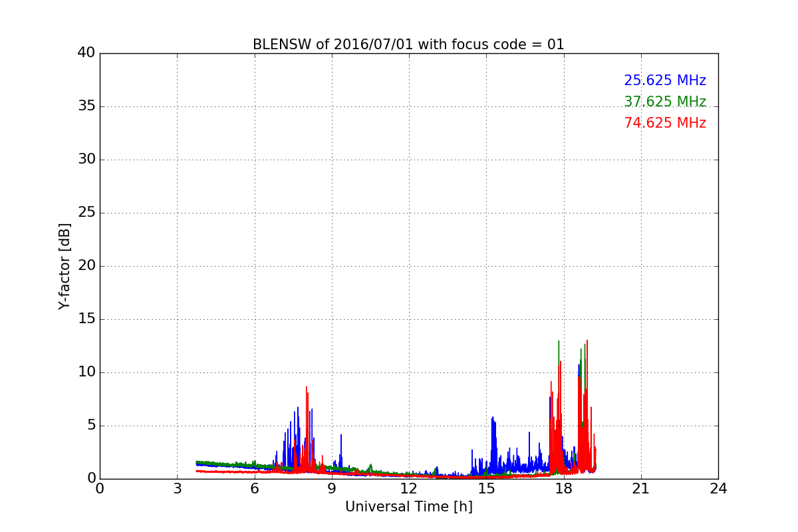Click y-axis tick label '40'
The height and width of the screenshot is (532, 798).
click(86, 53)
